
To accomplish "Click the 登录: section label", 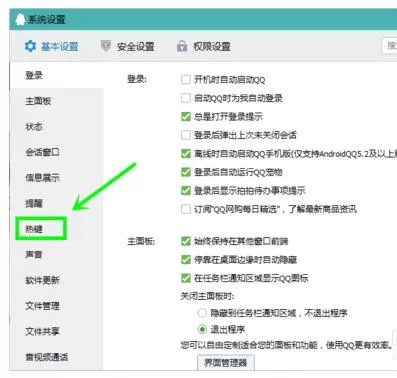I will [137, 79].
